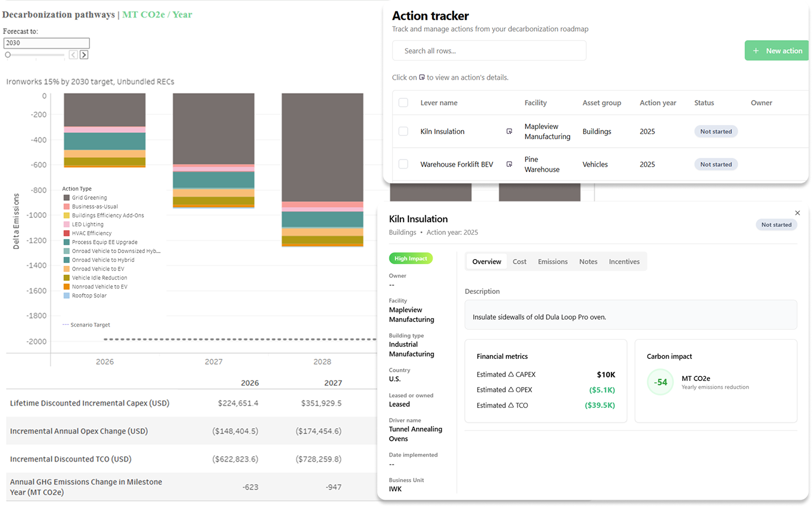Click the "$224,651.4" capex value

click(238, 403)
